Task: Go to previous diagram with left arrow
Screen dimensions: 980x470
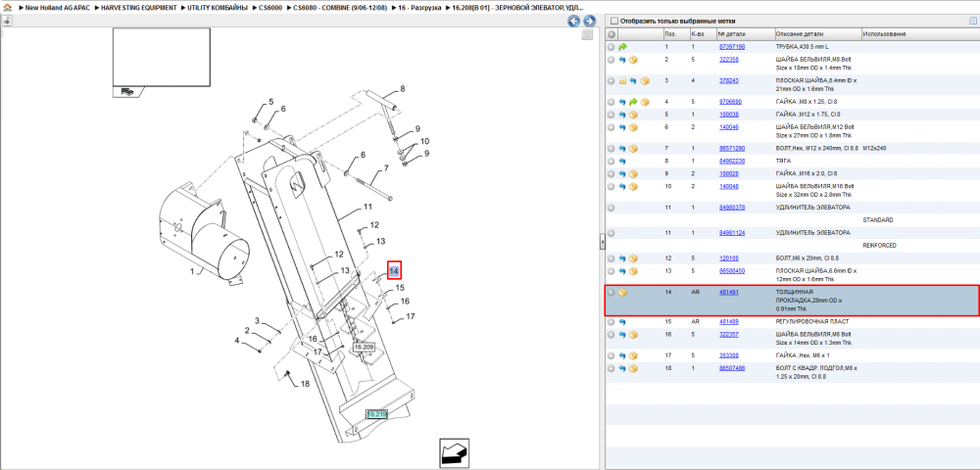Action: (x=573, y=22)
